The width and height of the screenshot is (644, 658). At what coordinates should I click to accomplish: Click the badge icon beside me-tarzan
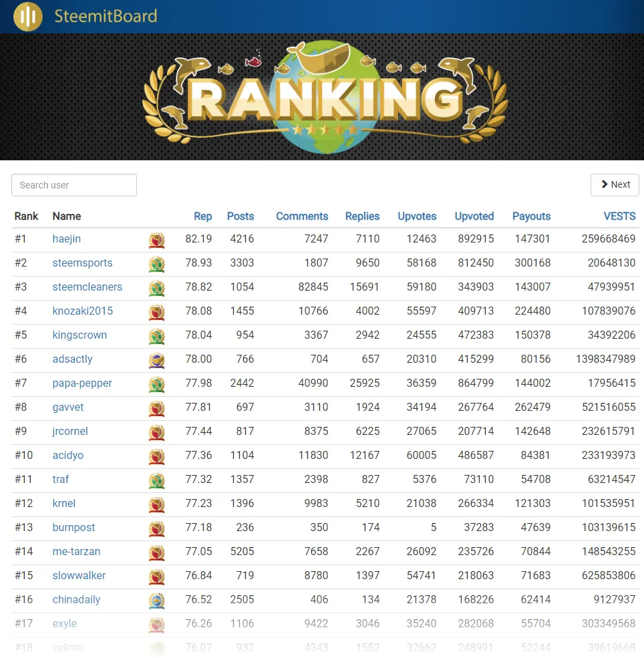tap(157, 552)
